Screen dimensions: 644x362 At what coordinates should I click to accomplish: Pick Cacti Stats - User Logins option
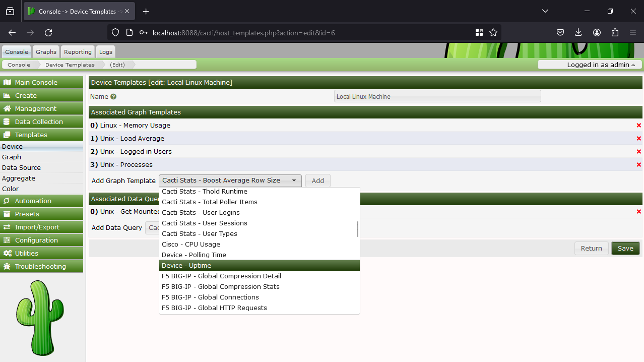click(260, 213)
